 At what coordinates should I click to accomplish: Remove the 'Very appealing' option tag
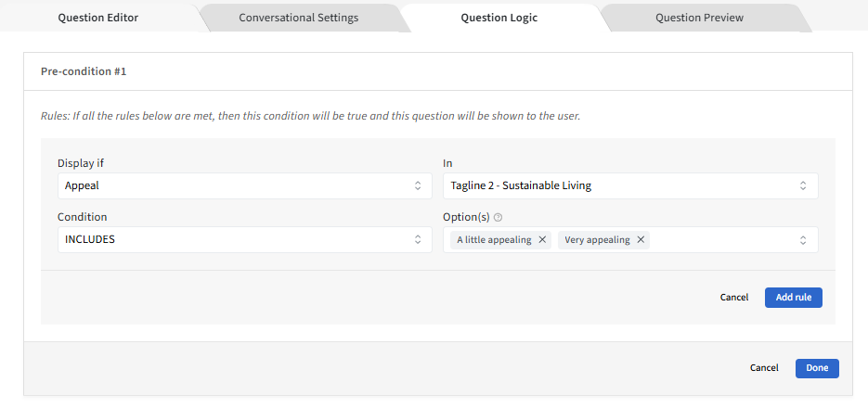pyautogui.click(x=641, y=240)
